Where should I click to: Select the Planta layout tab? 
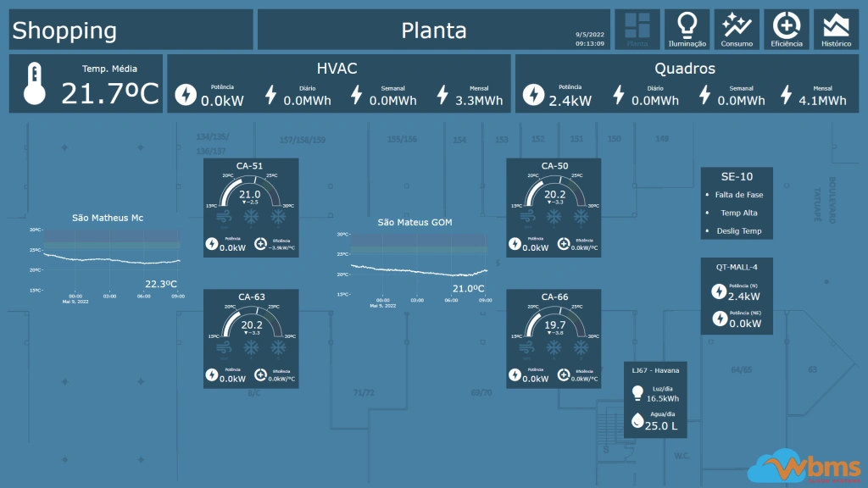pyautogui.click(x=637, y=30)
